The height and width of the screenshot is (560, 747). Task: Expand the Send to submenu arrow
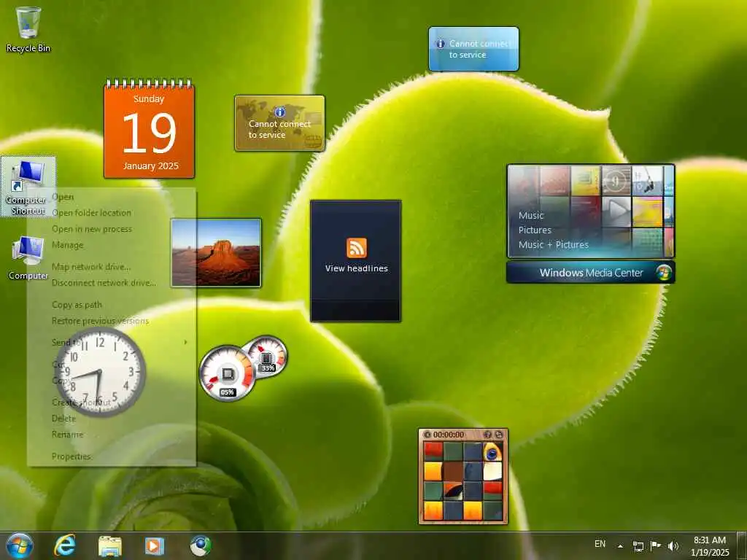[x=185, y=342]
